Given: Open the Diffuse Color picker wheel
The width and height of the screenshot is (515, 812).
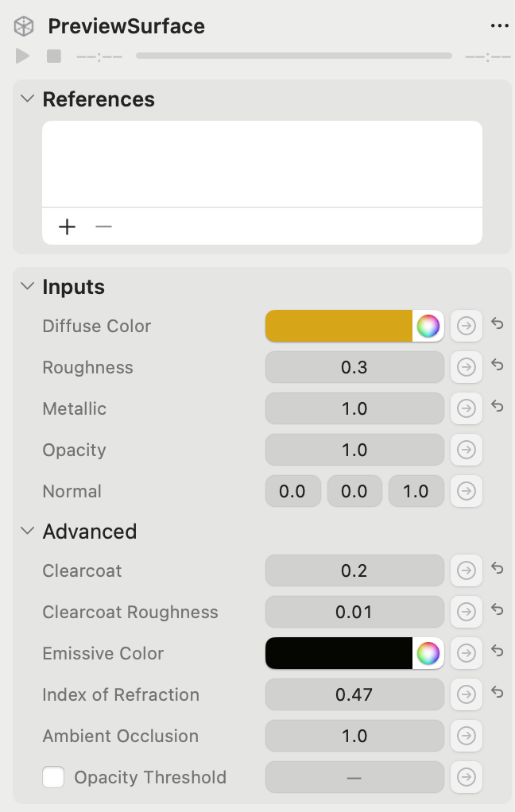Looking at the screenshot, I should point(428,326).
